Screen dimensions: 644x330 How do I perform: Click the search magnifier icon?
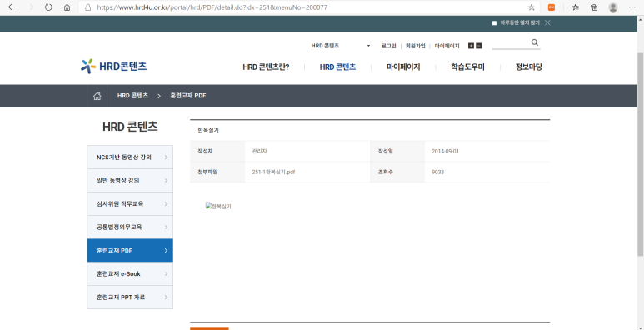pyautogui.click(x=534, y=42)
